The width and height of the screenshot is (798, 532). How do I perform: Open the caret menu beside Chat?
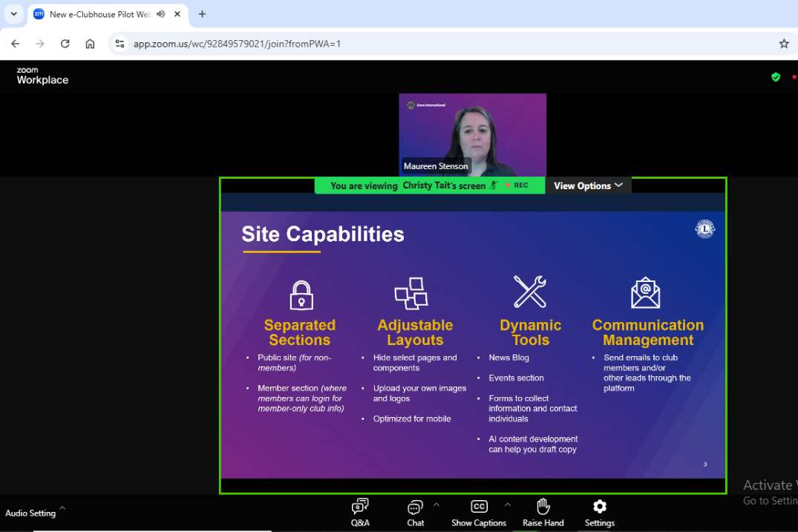click(x=436, y=505)
